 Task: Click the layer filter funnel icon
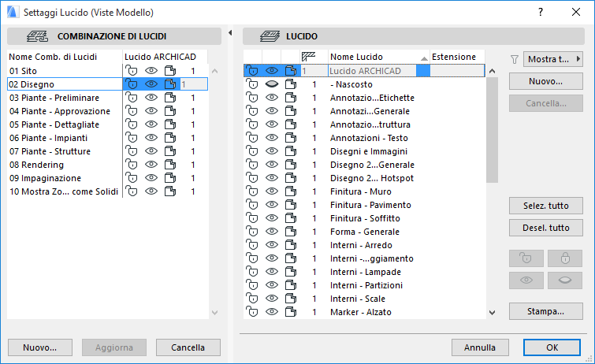click(x=514, y=59)
